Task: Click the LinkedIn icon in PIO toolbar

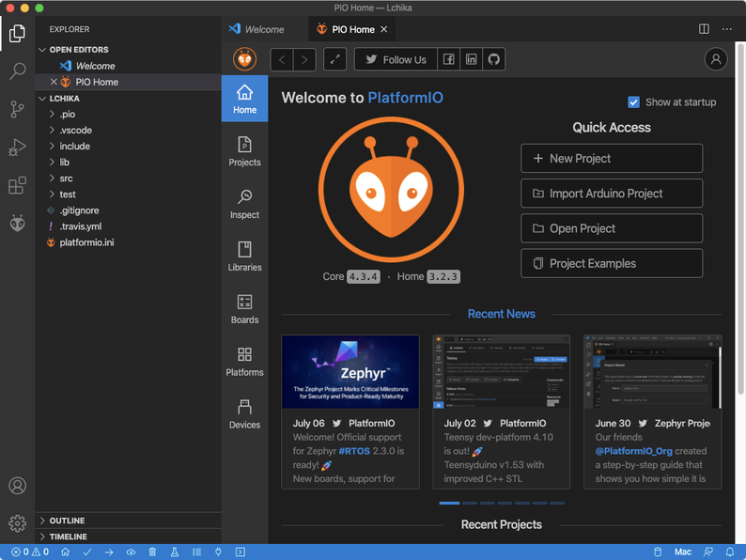Action: pos(471,60)
